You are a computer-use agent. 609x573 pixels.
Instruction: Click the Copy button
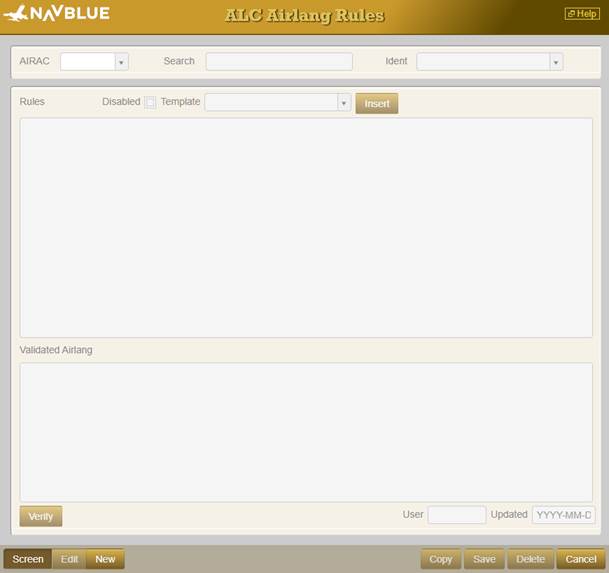click(x=441, y=559)
